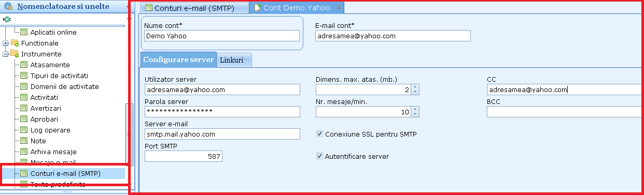Click the Nume cont input field

coord(222,36)
